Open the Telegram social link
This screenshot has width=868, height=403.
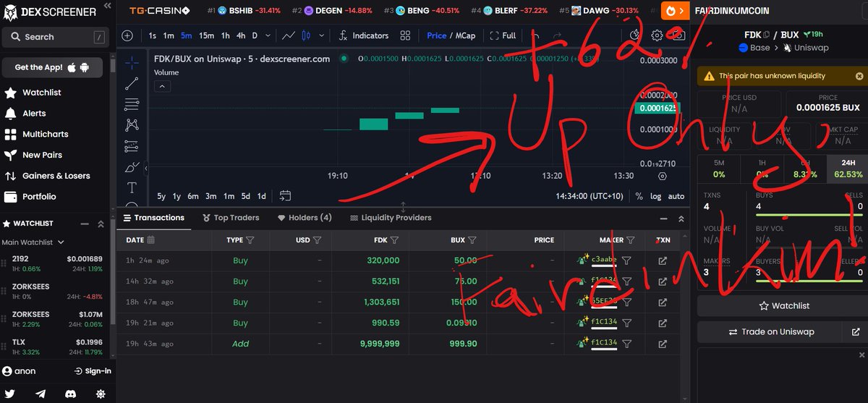coord(42,394)
